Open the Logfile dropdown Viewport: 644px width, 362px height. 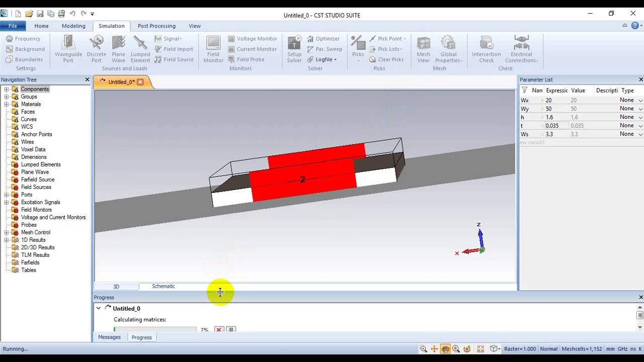tap(322, 59)
